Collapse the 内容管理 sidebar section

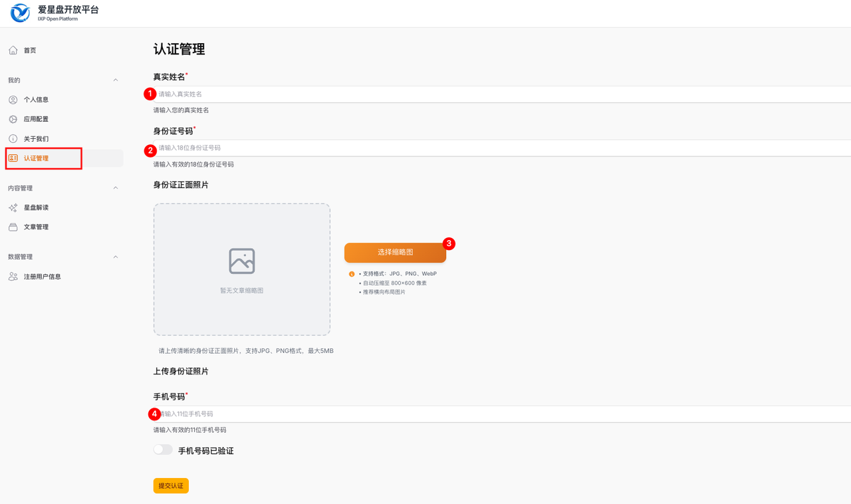pyautogui.click(x=116, y=188)
